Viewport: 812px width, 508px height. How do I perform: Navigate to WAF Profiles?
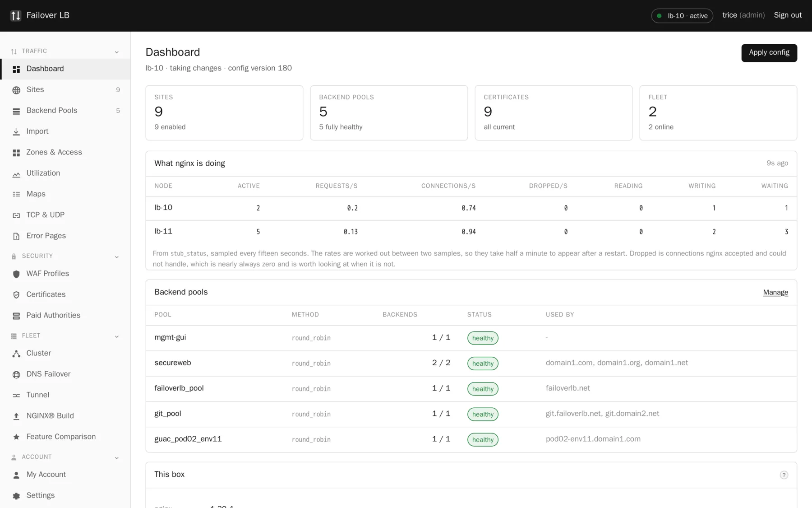65,274
